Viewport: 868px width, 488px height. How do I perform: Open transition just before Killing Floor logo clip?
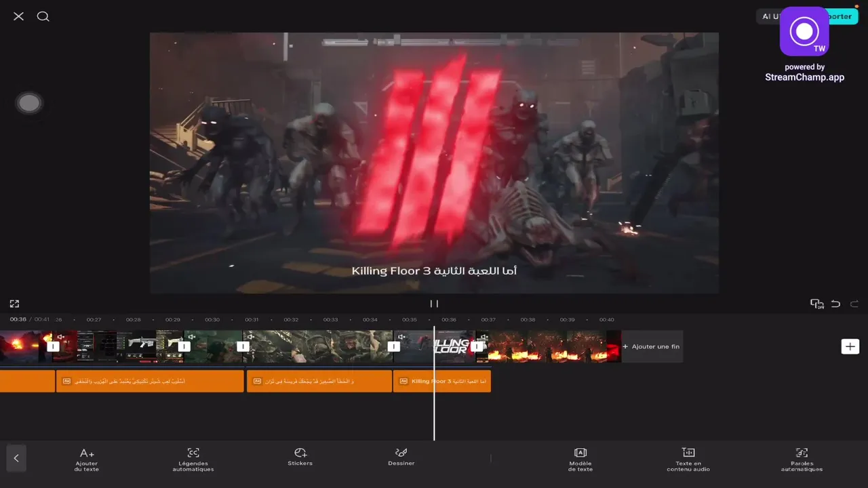coord(393,346)
